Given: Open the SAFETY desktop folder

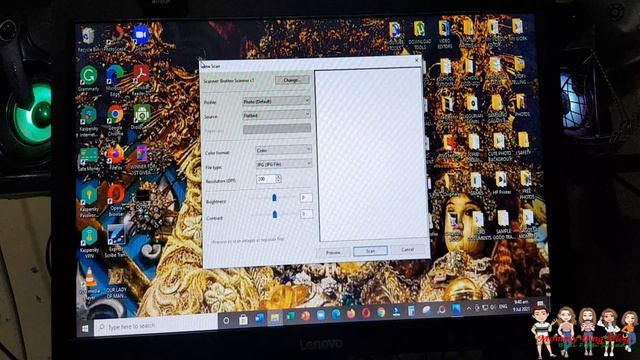Looking at the screenshot, I should pyautogui.click(x=524, y=144).
